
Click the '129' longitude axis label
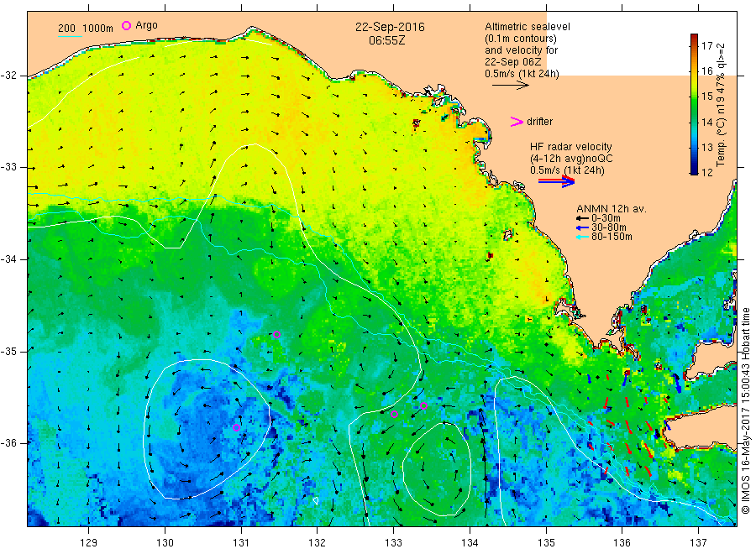pos(89,543)
